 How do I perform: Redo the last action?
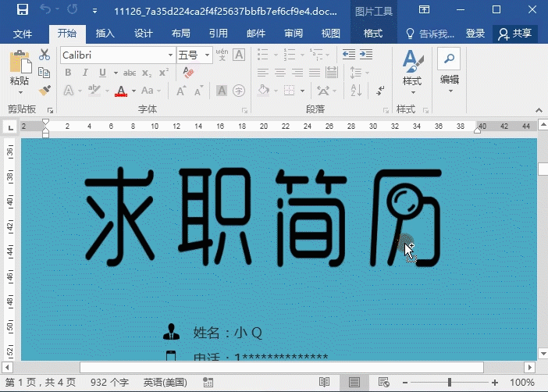(73, 9)
